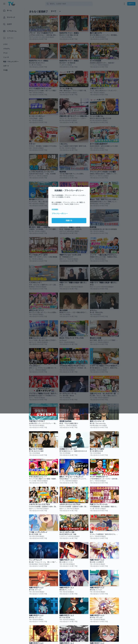Click the ログイン login button
The height and width of the screenshot is (644, 138).
[x=131, y=4]
